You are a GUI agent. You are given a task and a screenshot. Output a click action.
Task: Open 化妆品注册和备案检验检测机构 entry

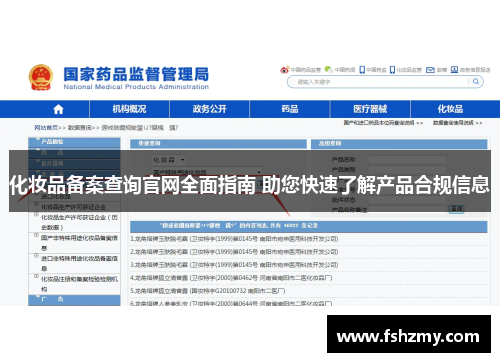(79, 284)
